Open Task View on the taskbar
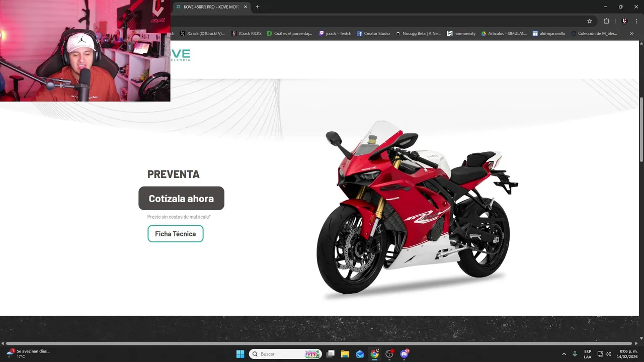The height and width of the screenshot is (362, 644). coord(331,354)
